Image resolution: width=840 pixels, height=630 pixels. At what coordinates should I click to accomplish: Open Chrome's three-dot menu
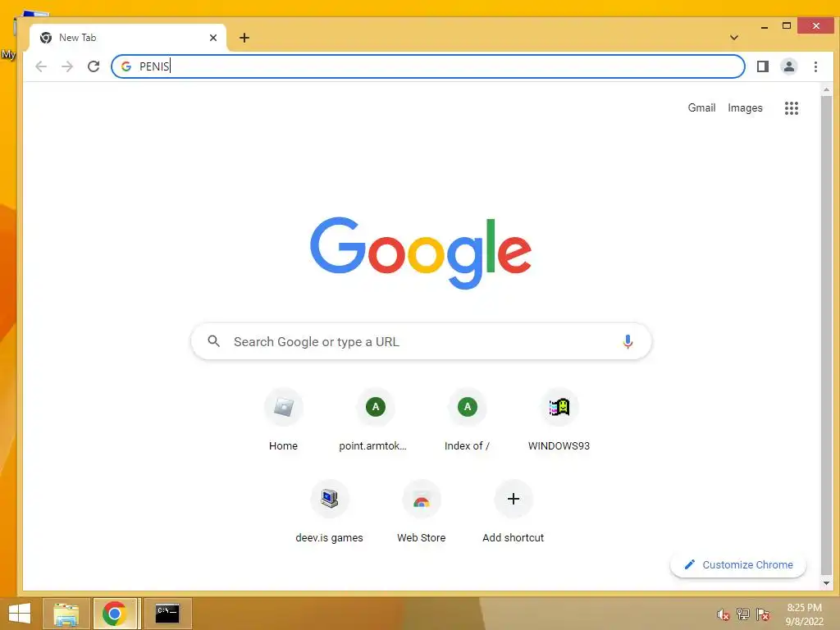click(x=815, y=66)
